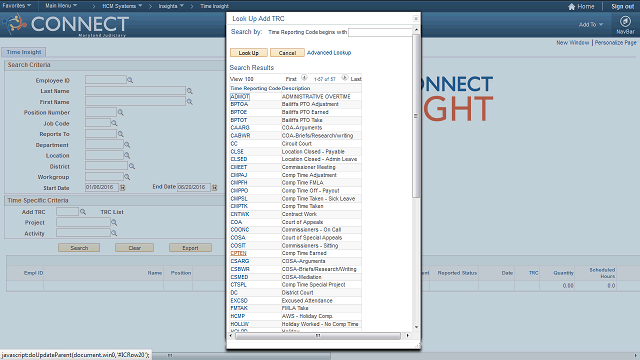Click the Last Name input field
The width and height of the screenshot is (640, 360).
(135, 91)
